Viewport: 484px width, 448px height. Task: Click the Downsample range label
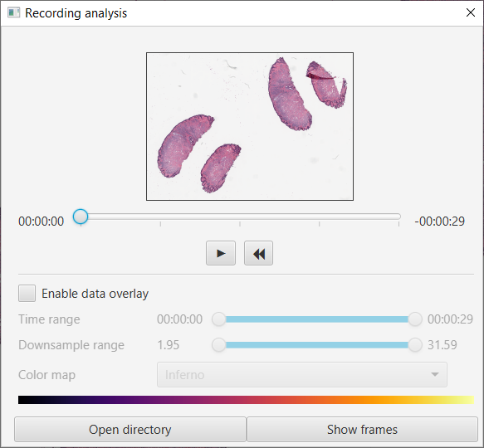coord(71,345)
